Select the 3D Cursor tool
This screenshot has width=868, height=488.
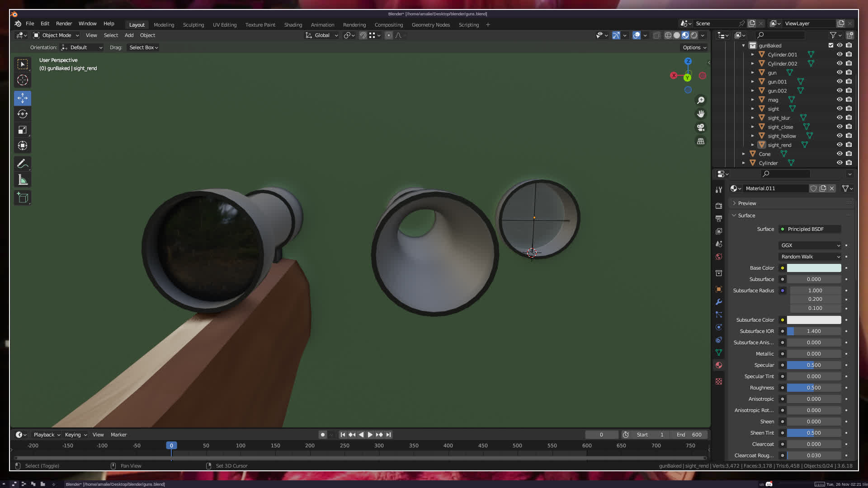[23, 80]
